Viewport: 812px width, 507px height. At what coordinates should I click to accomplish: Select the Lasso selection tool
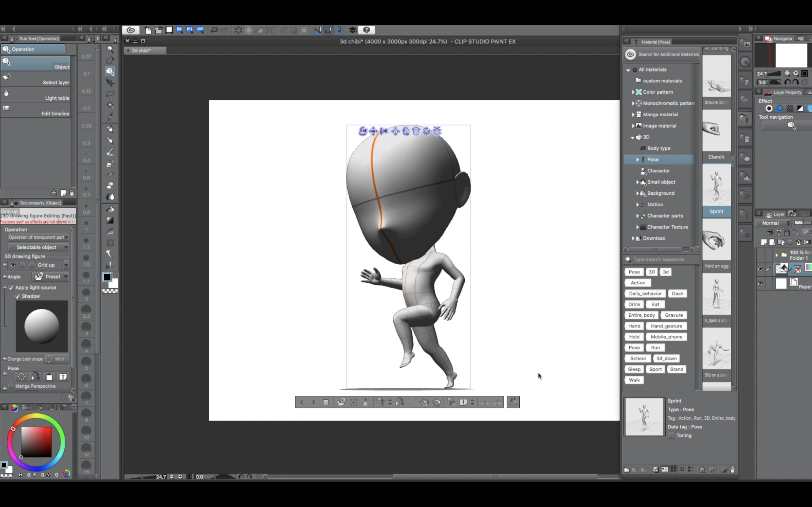110,94
